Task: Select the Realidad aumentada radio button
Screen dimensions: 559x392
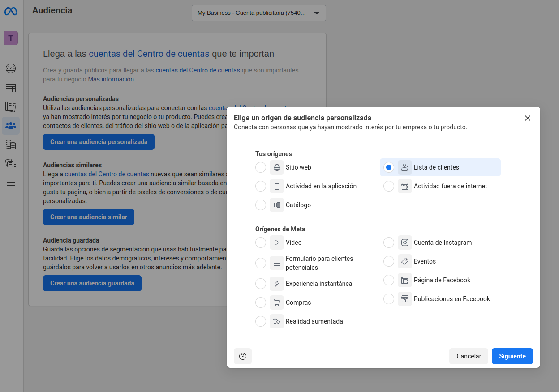Action: 261,321
